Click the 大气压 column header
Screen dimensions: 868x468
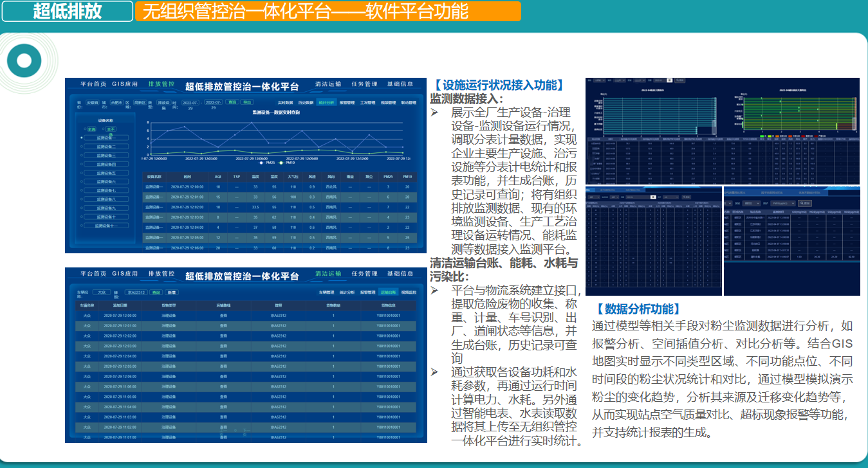[293, 177]
